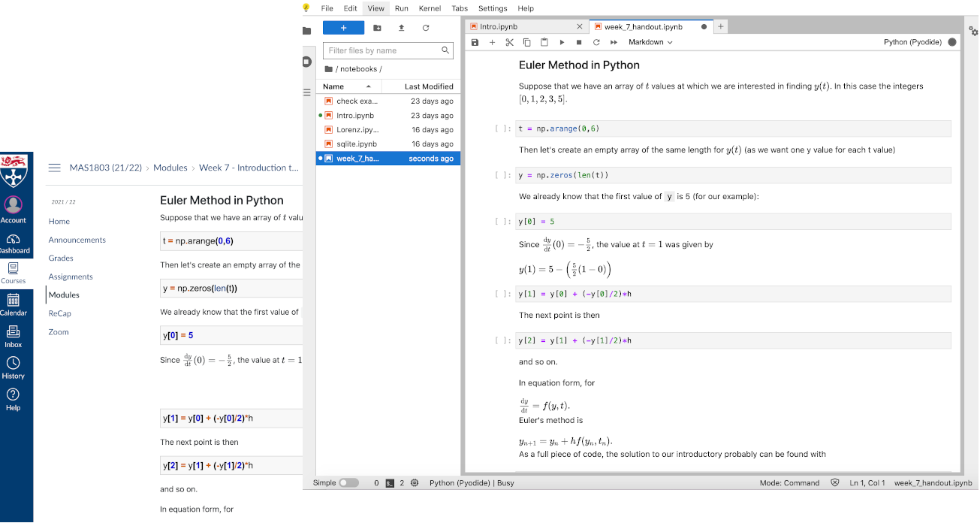Viewport: 980px width, 526px height.
Task: Create a new folder in file browser
Action: click(377, 28)
